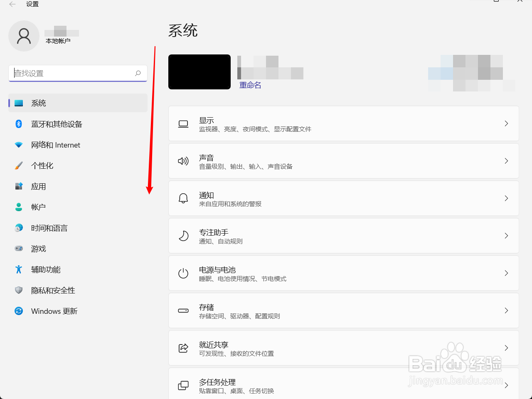
Task: Open 帐户 label in the sidebar
Action: click(x=38, y=207)
